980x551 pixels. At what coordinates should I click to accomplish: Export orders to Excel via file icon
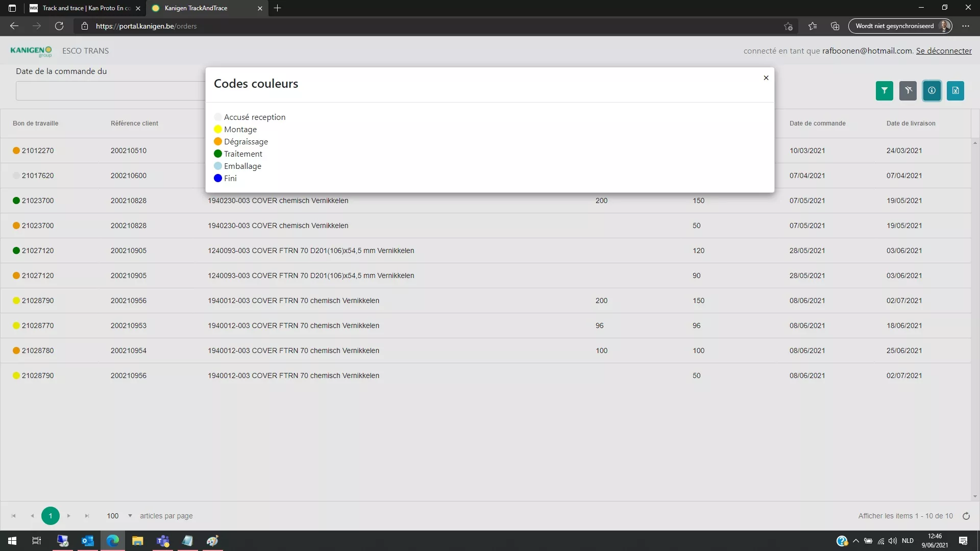[x=955, y=90]
